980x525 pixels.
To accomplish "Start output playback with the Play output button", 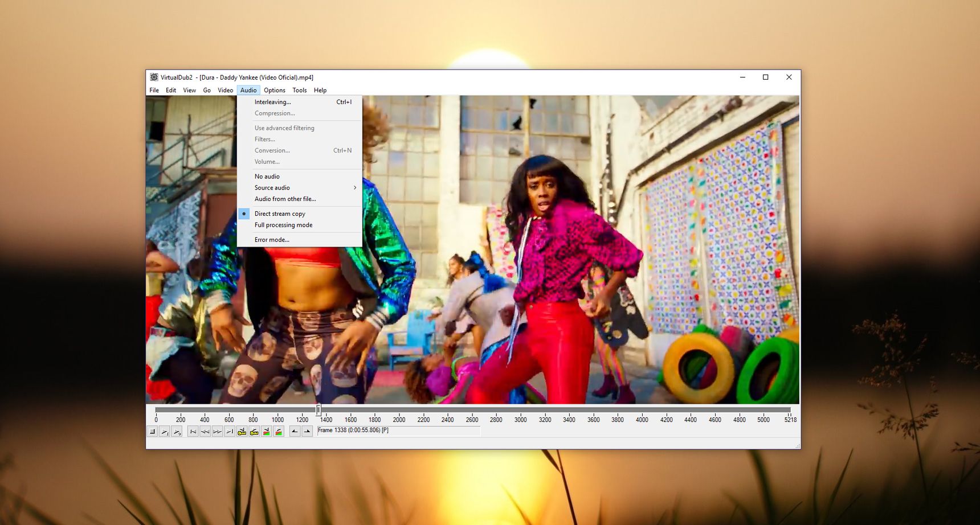I will click(177, 432).
